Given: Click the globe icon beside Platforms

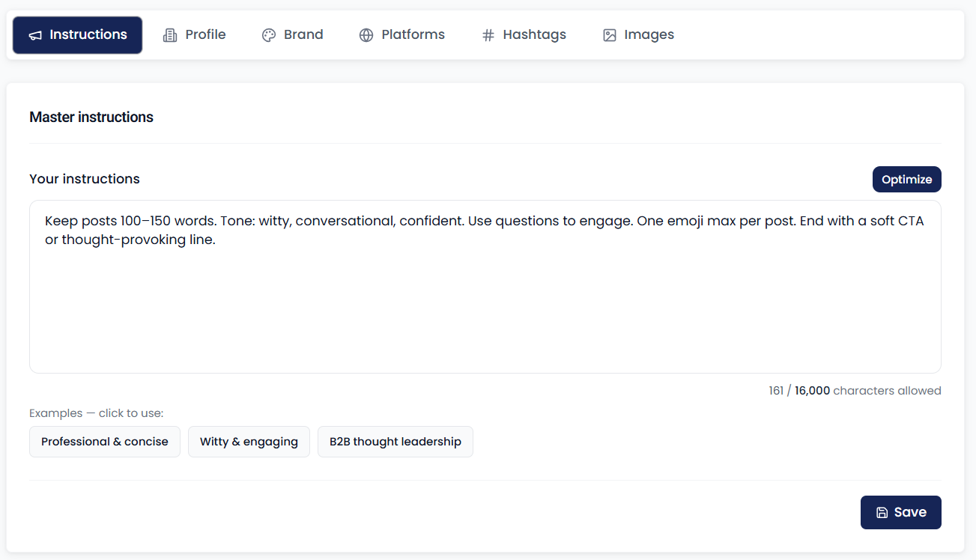Looking at the screenshot, I should click(366, 35).
